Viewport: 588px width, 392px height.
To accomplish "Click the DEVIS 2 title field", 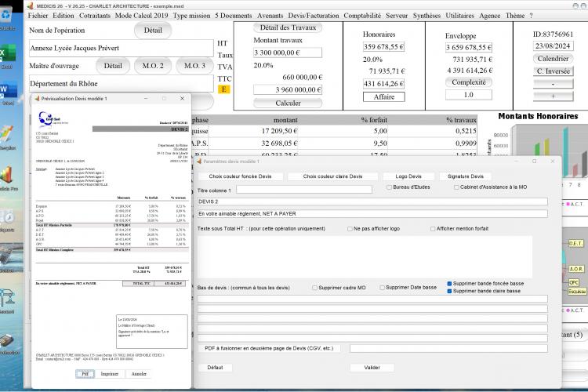I will pyautogui.click(x=372, y=201).
